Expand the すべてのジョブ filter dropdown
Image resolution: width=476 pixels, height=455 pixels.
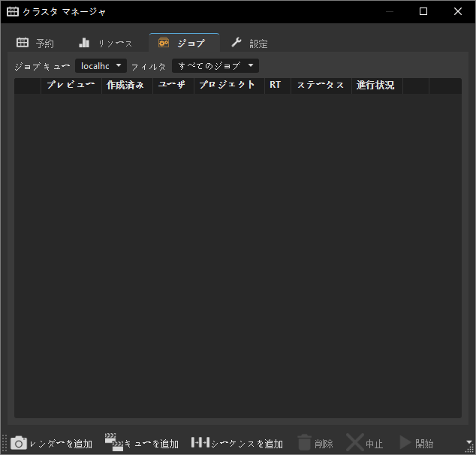point(215,65)
